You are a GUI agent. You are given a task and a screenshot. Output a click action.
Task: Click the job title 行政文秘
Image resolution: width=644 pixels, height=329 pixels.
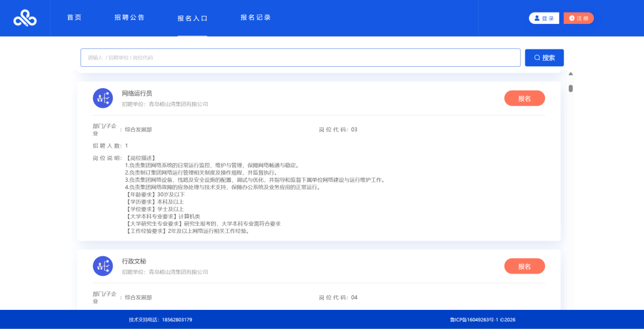point(134,261)
